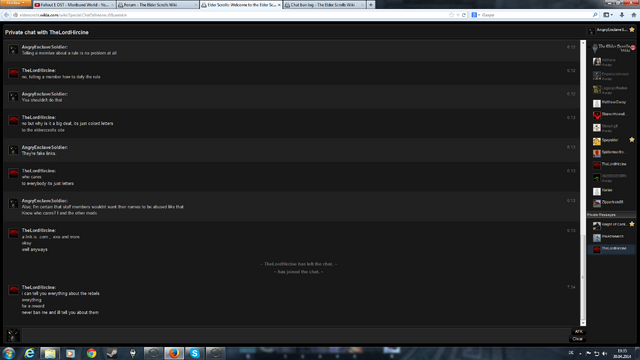Click the taskbar clock and date
The image size is (640, 360).
coord(622,353)
